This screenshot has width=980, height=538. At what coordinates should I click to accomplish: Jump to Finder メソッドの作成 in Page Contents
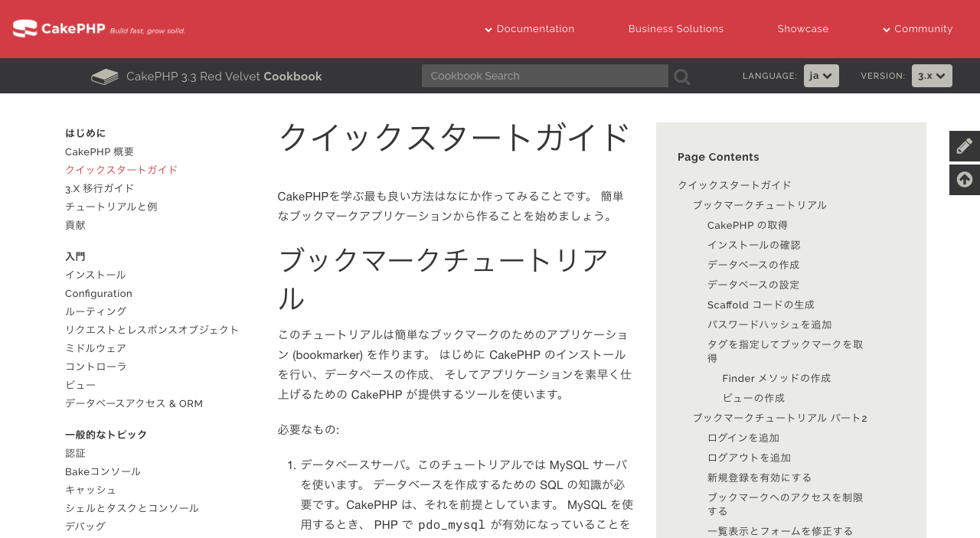click(x=776, y=378)
